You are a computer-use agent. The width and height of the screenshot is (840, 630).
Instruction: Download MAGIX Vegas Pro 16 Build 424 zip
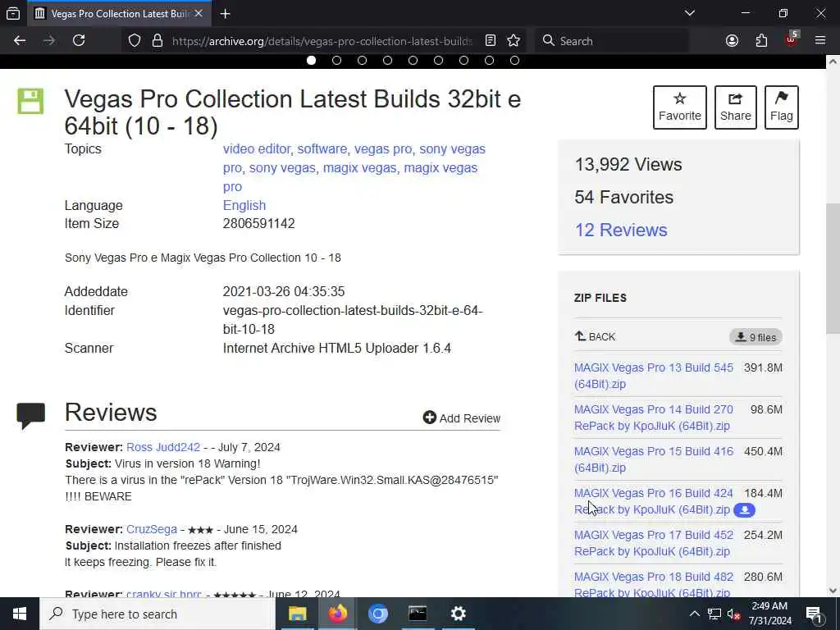(654, 501)
